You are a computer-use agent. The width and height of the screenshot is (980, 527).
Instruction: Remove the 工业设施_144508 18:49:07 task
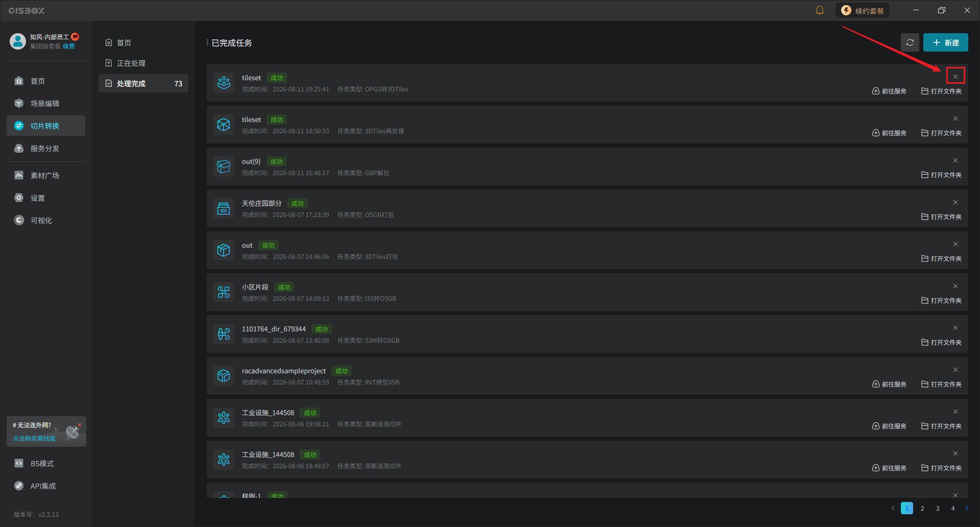point(955,453)
